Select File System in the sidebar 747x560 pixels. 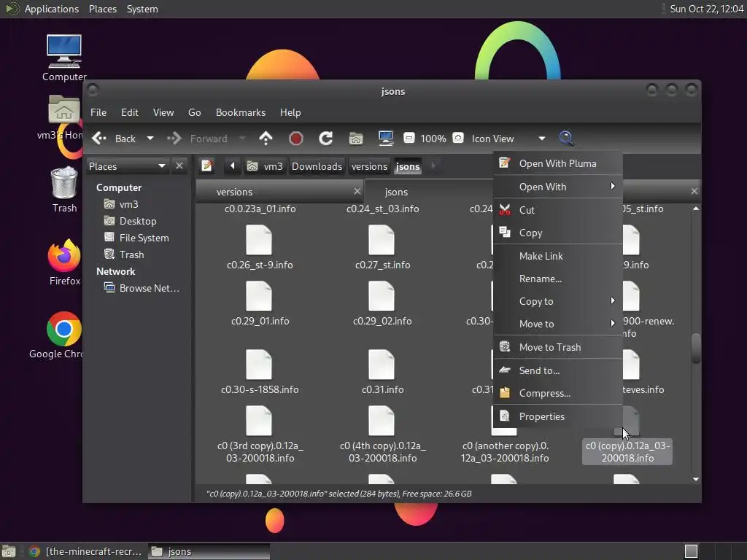(x=144, y=238)
